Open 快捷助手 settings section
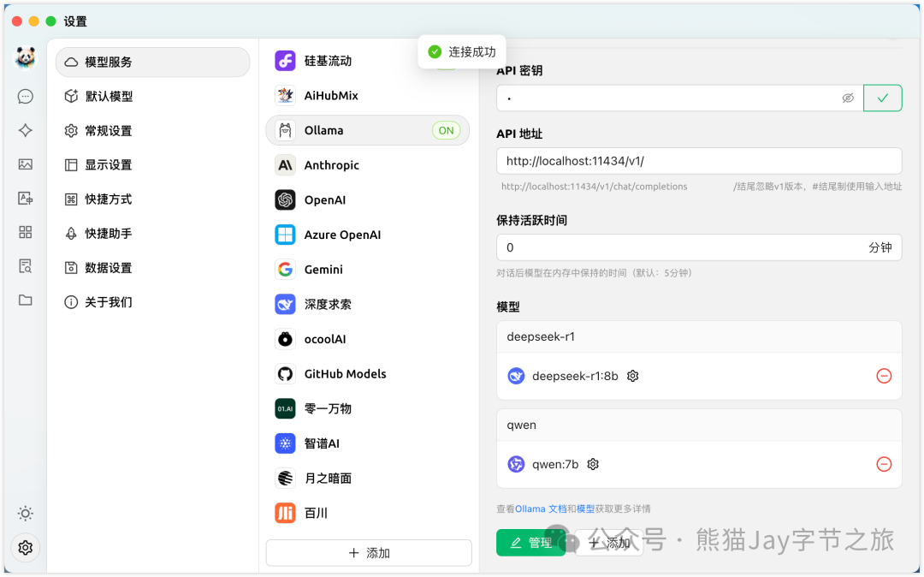The height and width of the screenshot is (577, 924). (x=152, y=234)
